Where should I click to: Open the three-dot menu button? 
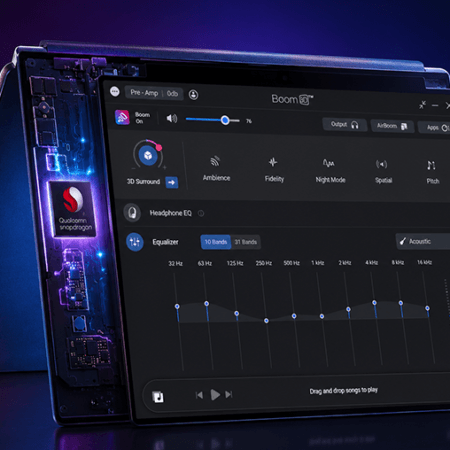tap(115, 91)
